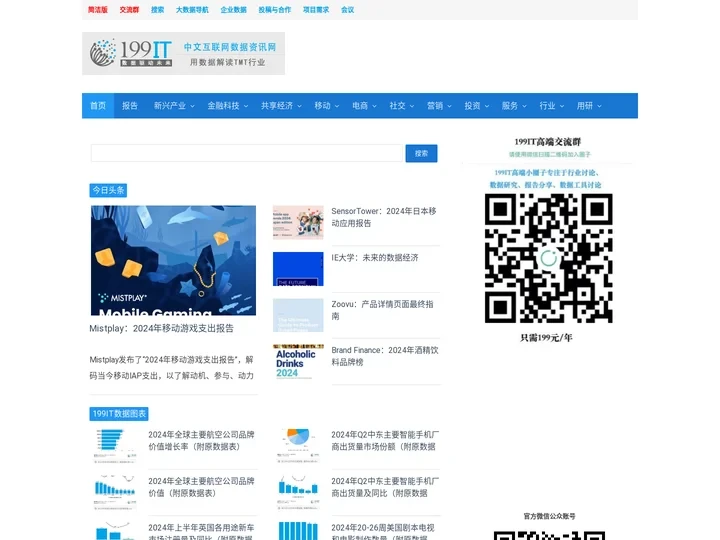Click the smartphone shipments bar chart thumbnail
720x540 pixels.
[298, 492]
